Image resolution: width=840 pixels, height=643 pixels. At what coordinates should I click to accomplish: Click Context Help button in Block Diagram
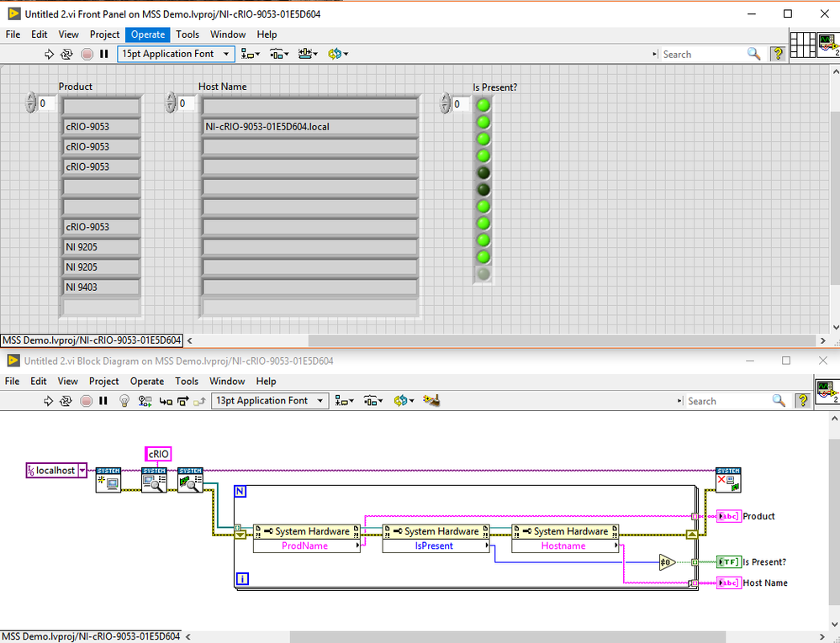802,400
